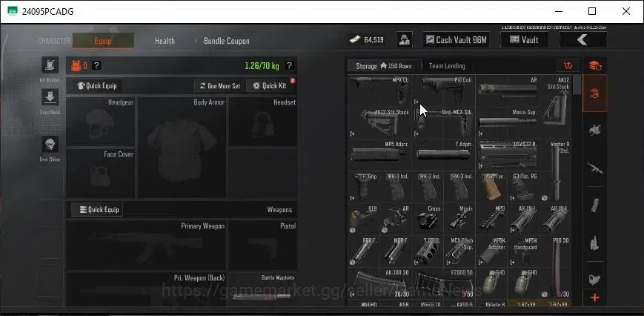Open the Kit Builder icon
The width and height of the screenshot is (644, 316).
pos(50,65)
